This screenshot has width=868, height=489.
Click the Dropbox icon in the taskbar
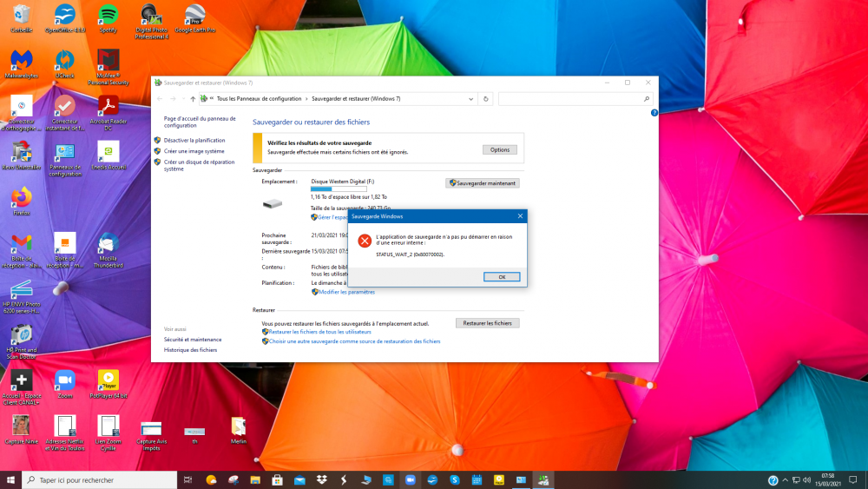pos(321,479)
